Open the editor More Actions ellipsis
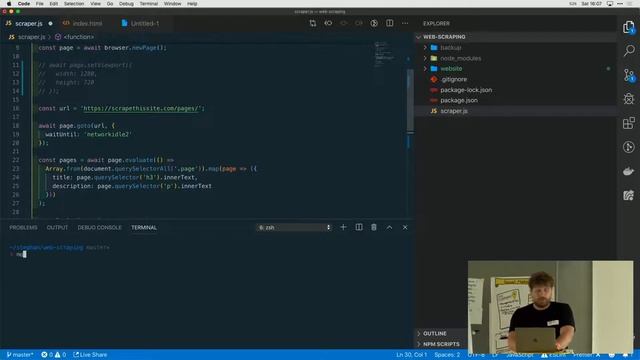The height and width of the screenshot is (360, 640). (x=405, y=23)
